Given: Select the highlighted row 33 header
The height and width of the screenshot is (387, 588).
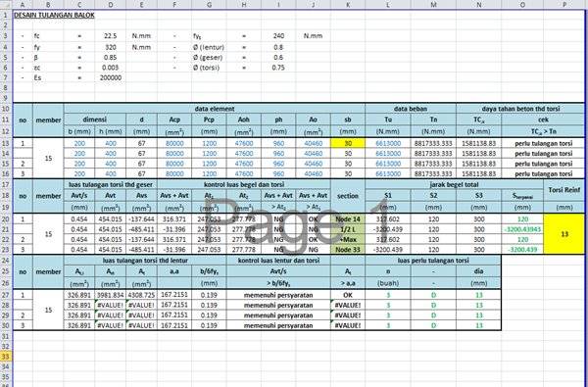Looking at the screenshot, I should pyautogui.click(x=6, y=357).
